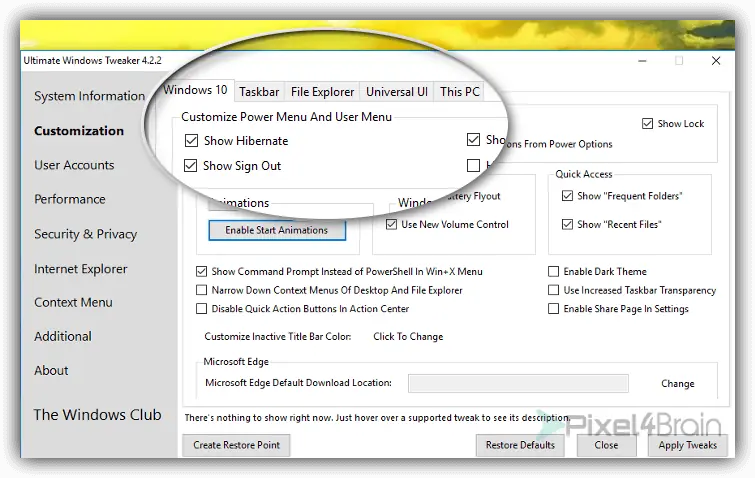Viewport: 755px width, 478px height.
Task: Minimize the Ultimate Windows Tweaker window
Action: [642, 61]
